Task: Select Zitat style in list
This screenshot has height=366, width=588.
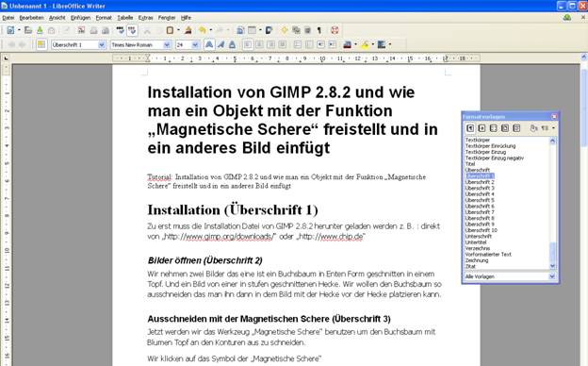Action: (470, 266)
